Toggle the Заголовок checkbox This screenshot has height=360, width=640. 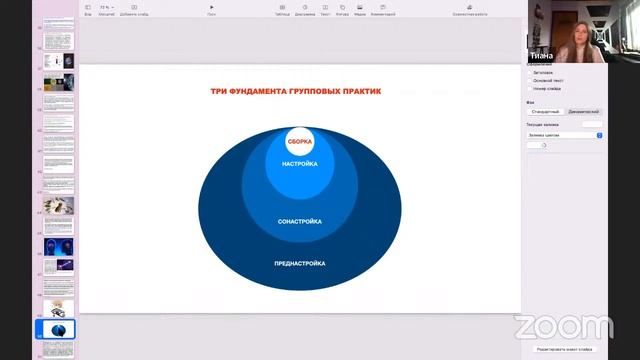click(x=530, y=73)
